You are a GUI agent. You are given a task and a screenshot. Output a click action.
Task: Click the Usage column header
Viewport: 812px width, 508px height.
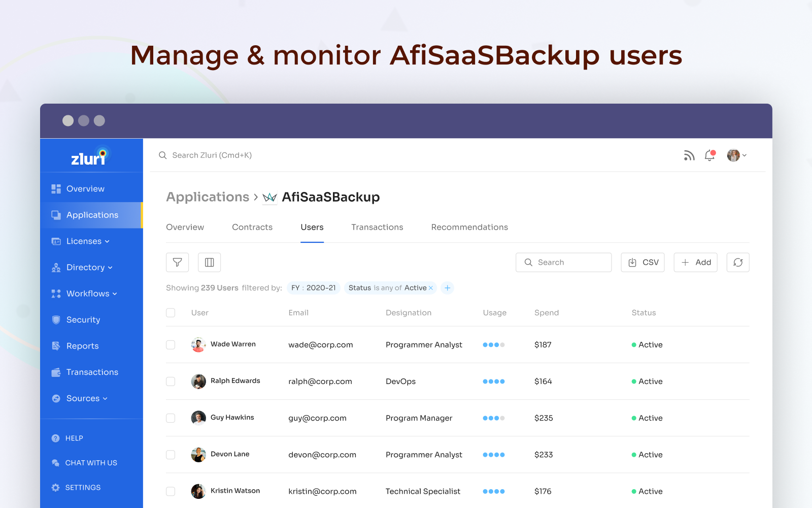click(495, 313)
